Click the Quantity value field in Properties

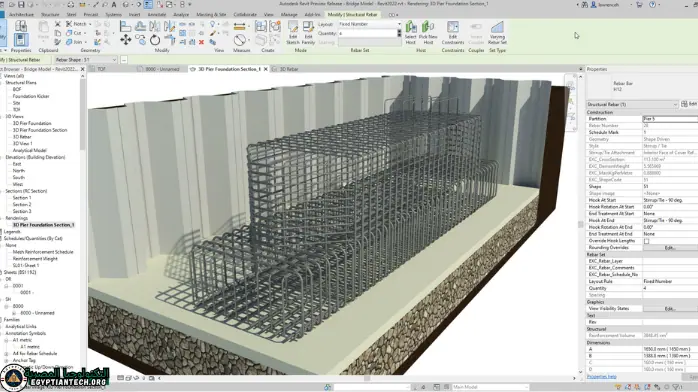click(670, 288)
